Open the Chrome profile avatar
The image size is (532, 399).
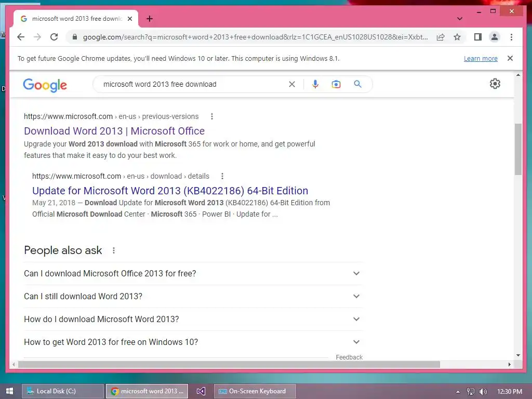[495, 37]
